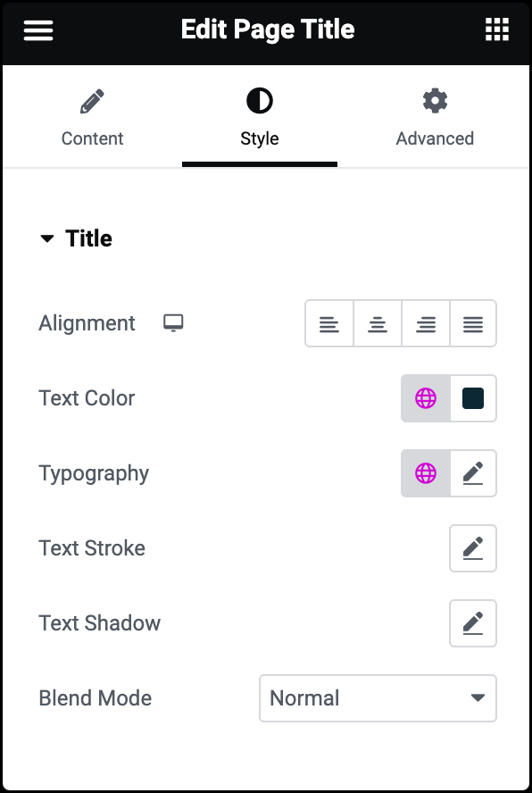Set alignment to justified
This screenshot has width=532, height=793.
coord(473,323)
